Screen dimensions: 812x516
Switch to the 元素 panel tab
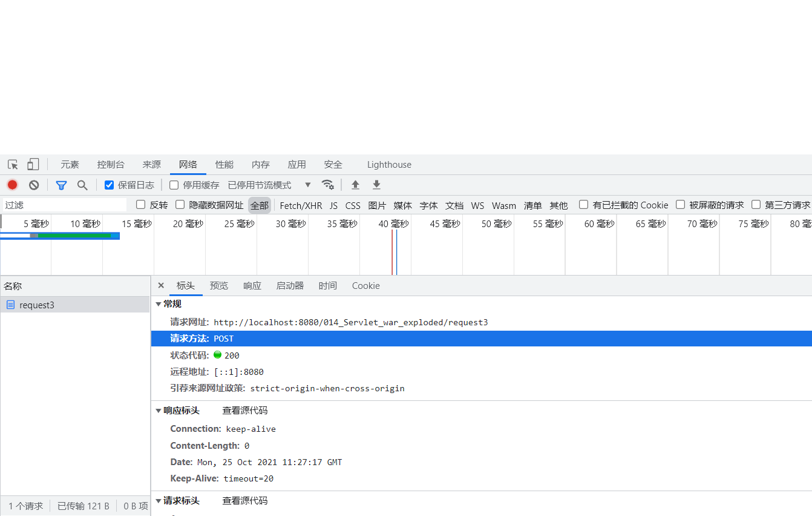pyautogui.click(x=70, y=165)
